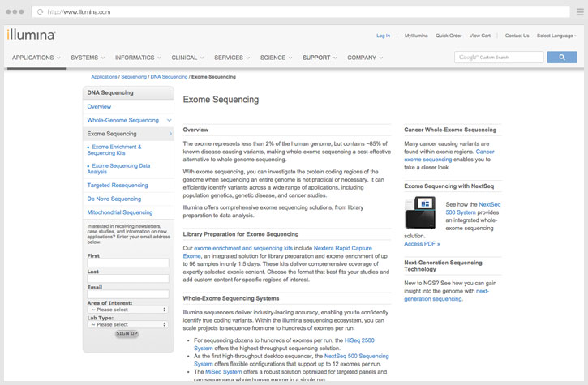Screen dimensions: 588x385
Task: Click the NextSeq 500 instrument image
Action: point(419,212)
